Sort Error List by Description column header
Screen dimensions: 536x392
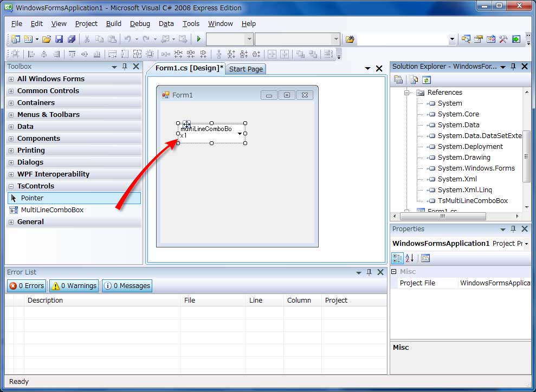click(x=102, y=300)
